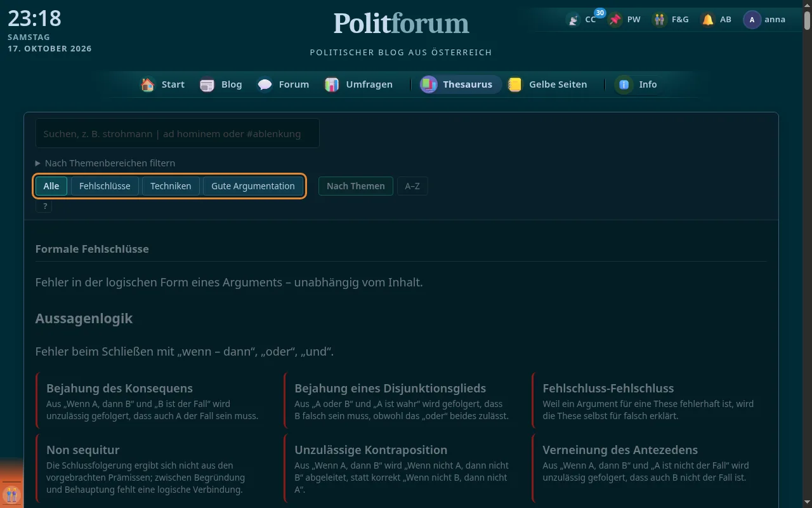Open the Info menu label
The height and width of the screenshot is (508, 812).
coord(648,84)
